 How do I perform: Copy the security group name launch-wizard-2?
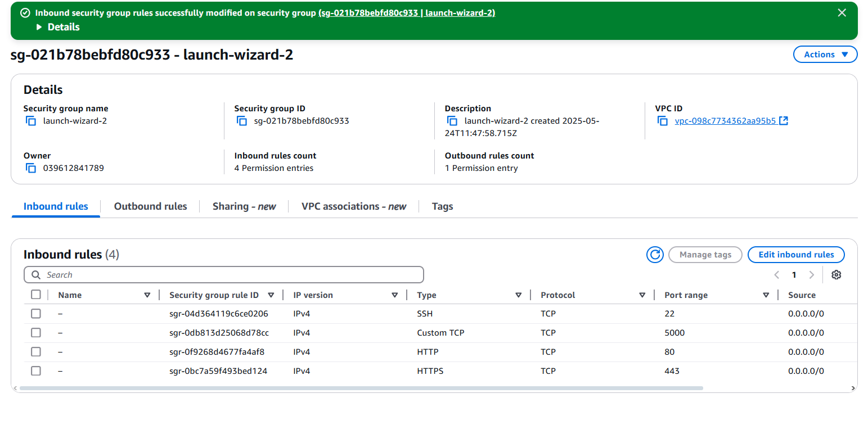click(x=31, y=121)
